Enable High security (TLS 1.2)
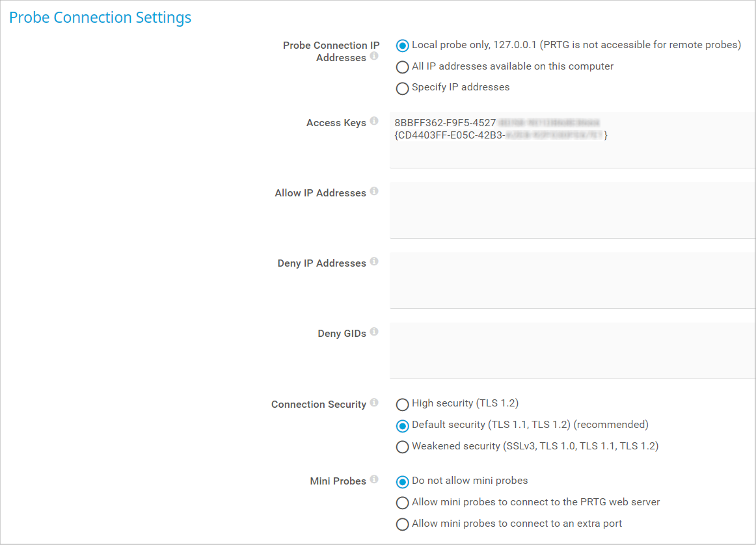Screen dimensions: 756x545 tap(403, 404)
